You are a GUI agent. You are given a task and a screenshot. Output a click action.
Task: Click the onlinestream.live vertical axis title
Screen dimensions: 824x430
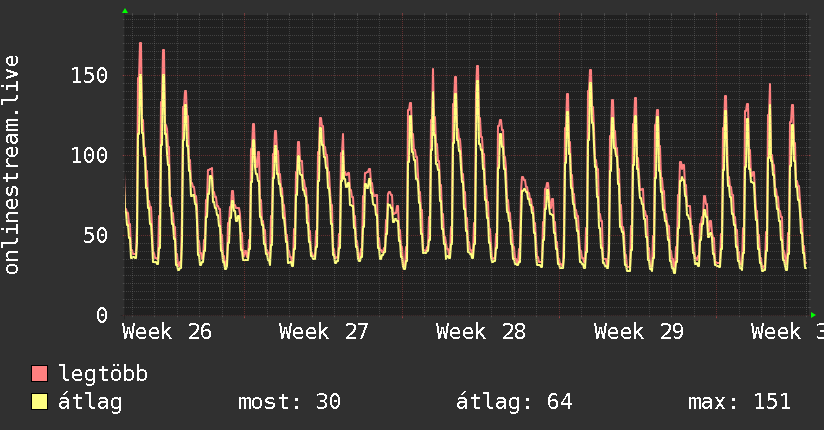[x=11, y=165]
